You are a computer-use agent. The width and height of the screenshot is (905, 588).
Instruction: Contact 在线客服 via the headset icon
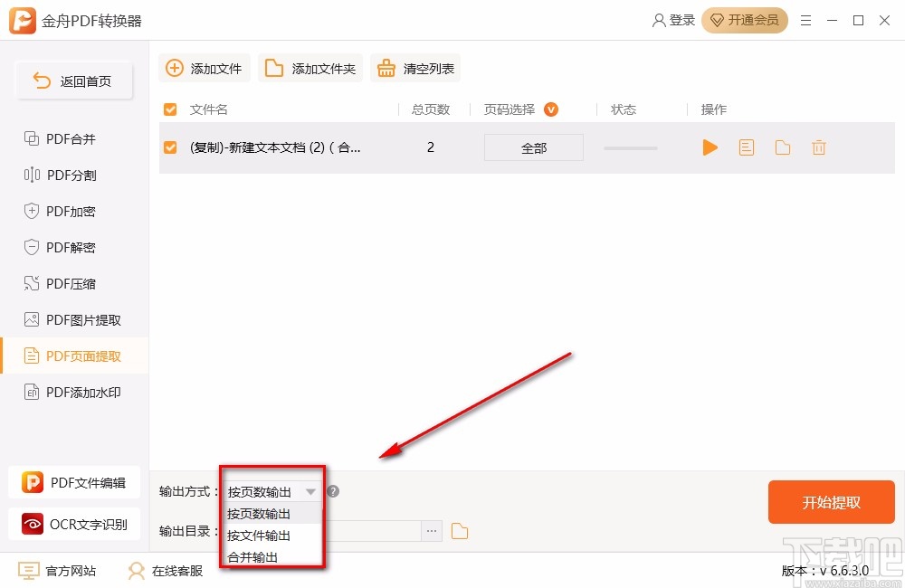[136, 571]
